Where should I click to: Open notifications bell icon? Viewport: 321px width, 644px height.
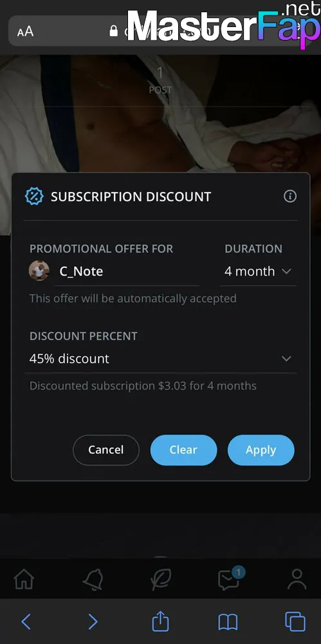pos(93,580)
